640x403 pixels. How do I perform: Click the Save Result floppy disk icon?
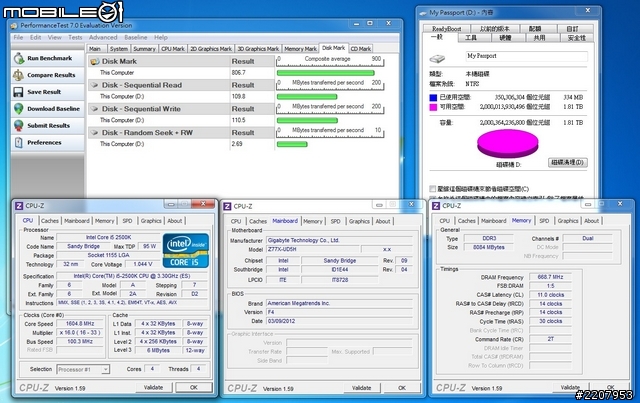(x=18, y=92)
